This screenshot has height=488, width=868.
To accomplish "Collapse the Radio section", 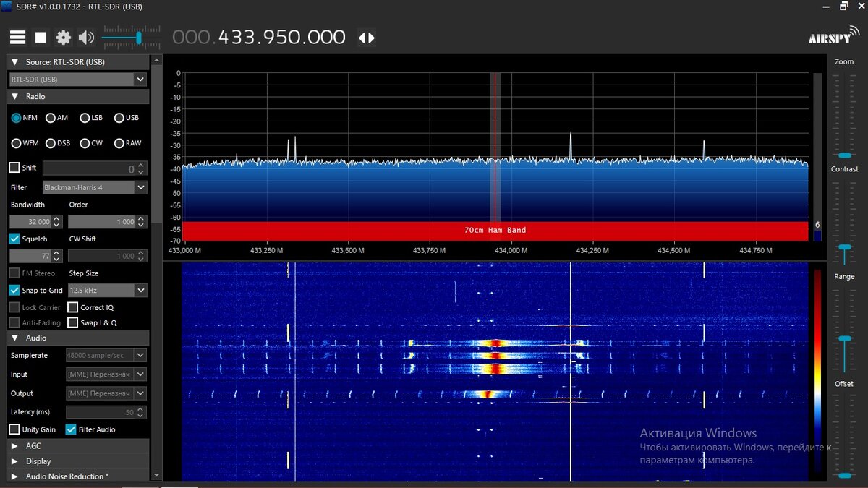I will [15, 96].
